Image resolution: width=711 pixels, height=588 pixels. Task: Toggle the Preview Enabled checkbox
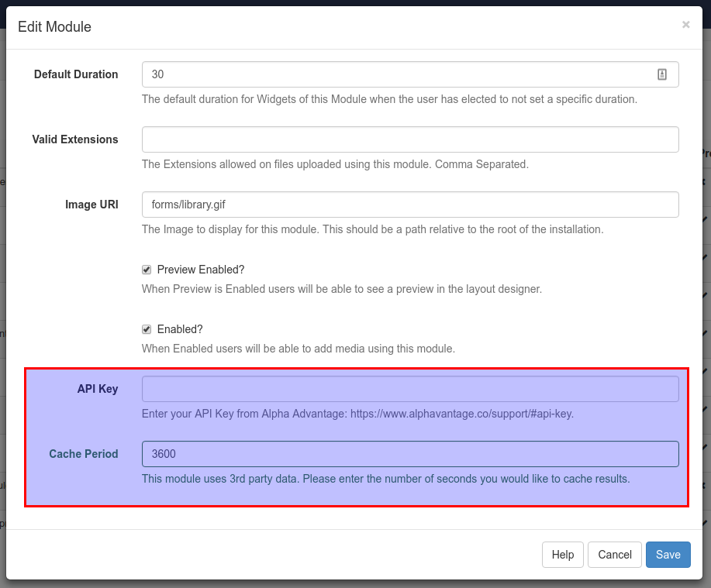click(x=147, y=270)
